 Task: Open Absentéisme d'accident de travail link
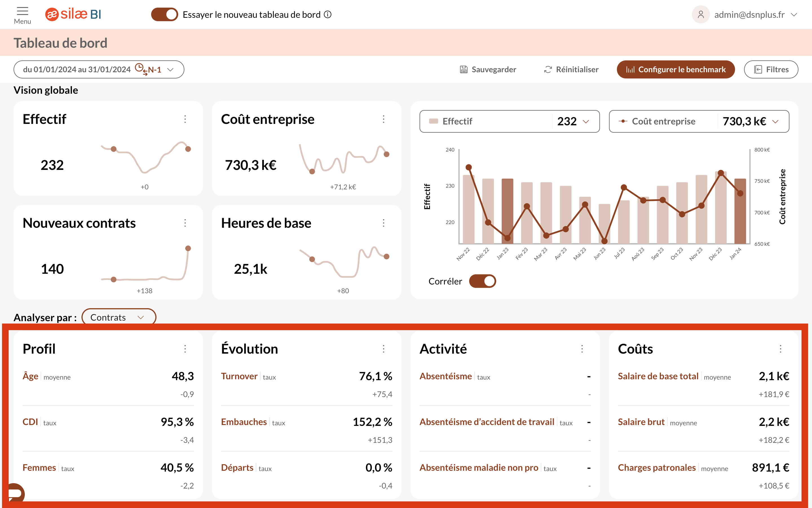(x=487, y=422)
